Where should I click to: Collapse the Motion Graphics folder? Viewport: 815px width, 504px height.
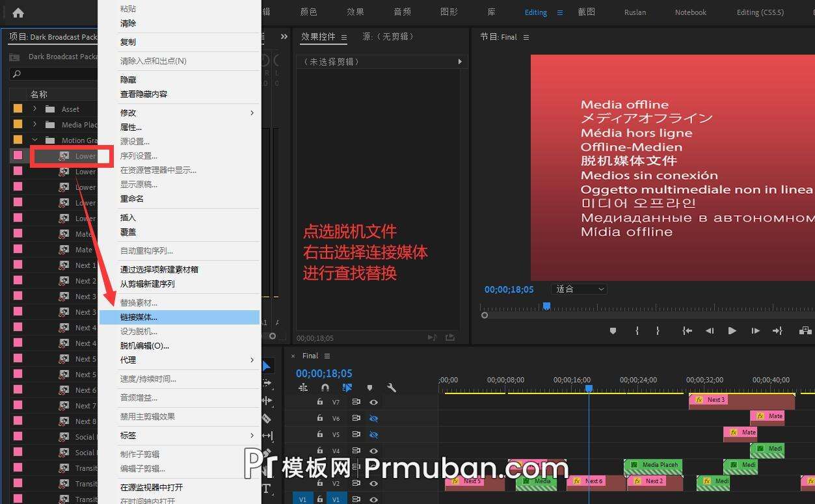[x=35, y=140]
